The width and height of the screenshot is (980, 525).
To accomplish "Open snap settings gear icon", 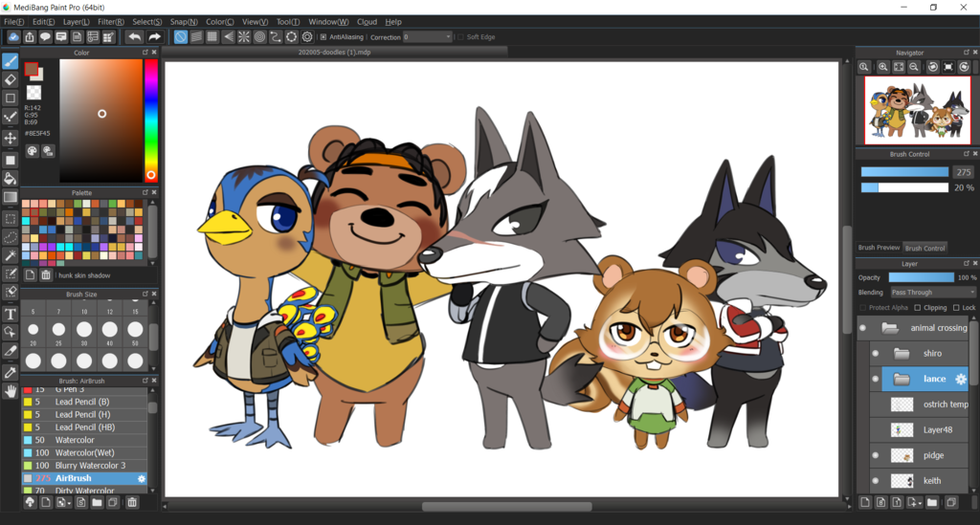I will click(x=307, y=37).
